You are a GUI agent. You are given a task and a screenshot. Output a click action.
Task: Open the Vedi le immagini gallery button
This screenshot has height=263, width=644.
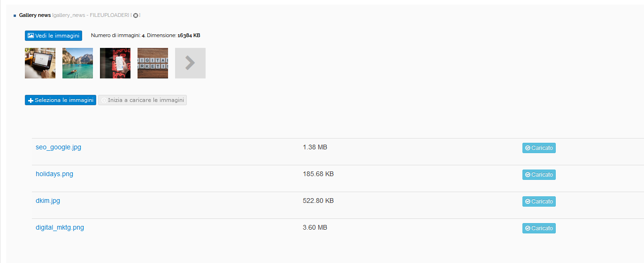(x=54, y=36)
